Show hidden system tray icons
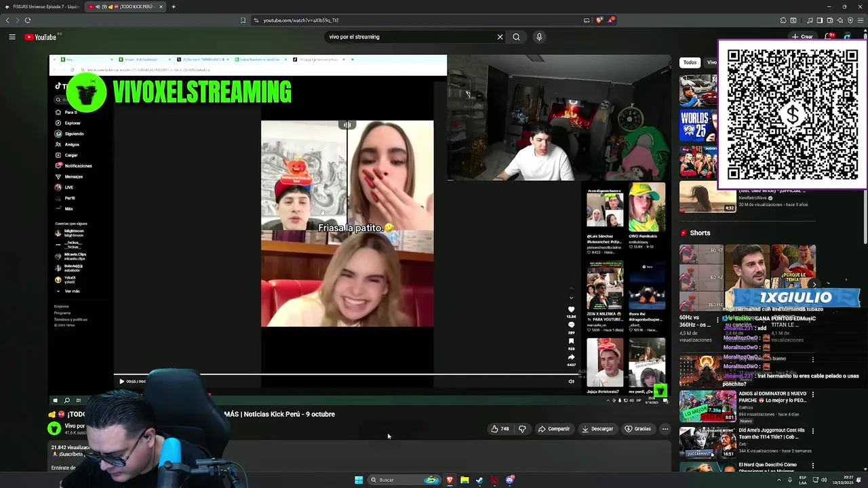The height and width of the screenshot is (488, 868). point(779,480)
